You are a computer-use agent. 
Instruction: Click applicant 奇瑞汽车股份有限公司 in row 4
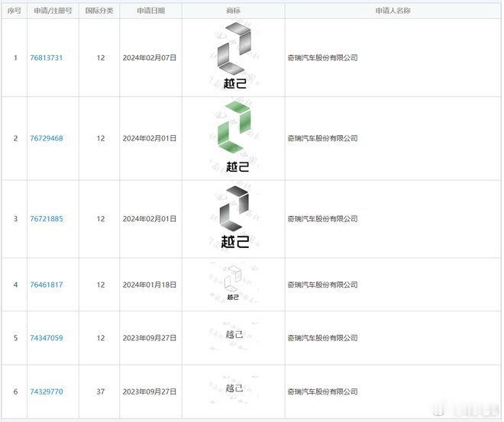click(x=322, y=285)
